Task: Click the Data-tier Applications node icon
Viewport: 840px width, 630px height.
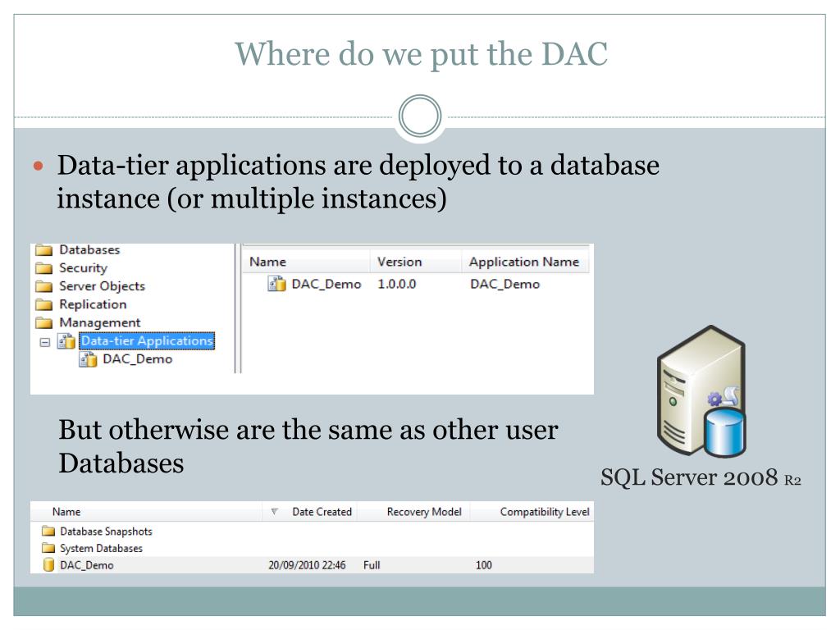Action: (x=66, y=340)
